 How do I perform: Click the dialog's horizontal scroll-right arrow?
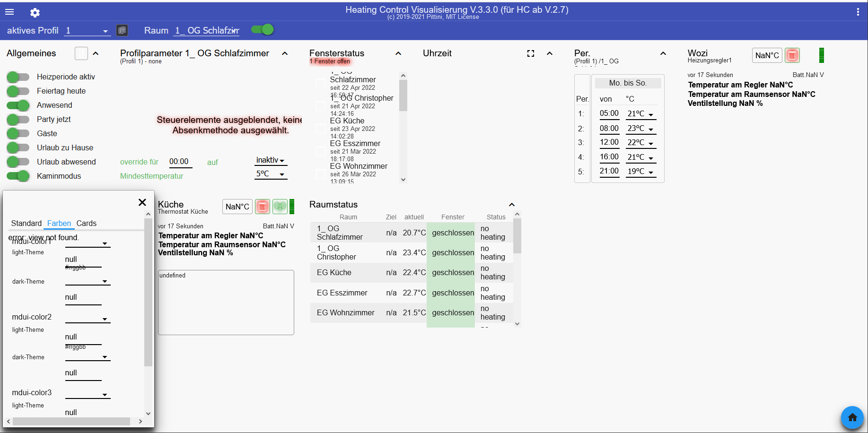click(x=140, y=421)
